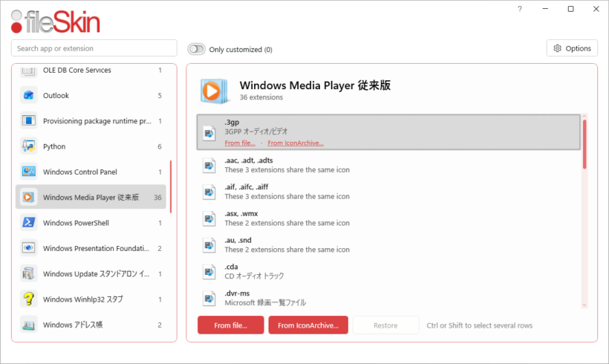Image resolution: width=609 pixels, height=364 pixels.
Task: Click the 36 extensions subtitle text
Action: click(x=261, y=97)
